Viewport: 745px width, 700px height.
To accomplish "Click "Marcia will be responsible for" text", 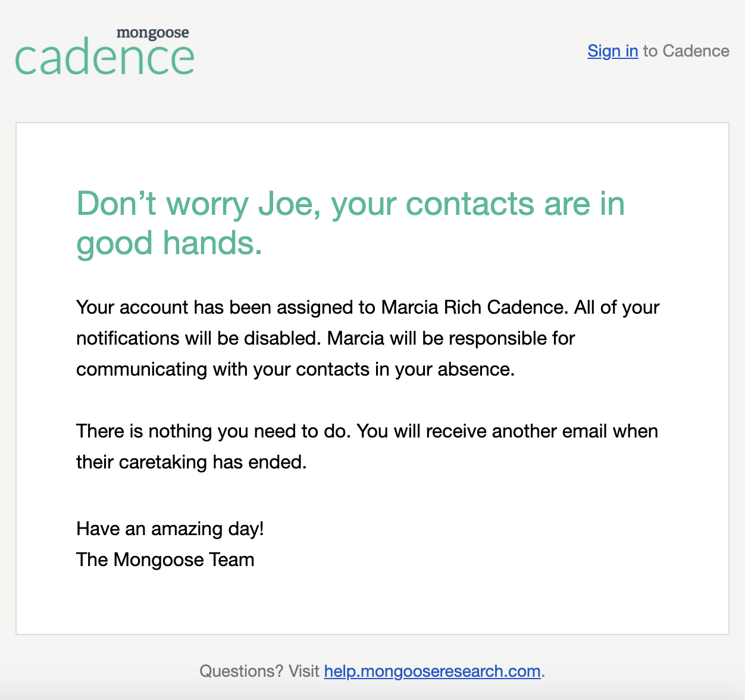I will tap(451, 338).
